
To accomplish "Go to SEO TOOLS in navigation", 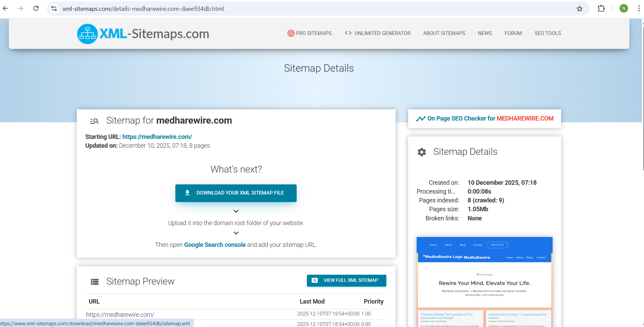I will tap(547, 33).
